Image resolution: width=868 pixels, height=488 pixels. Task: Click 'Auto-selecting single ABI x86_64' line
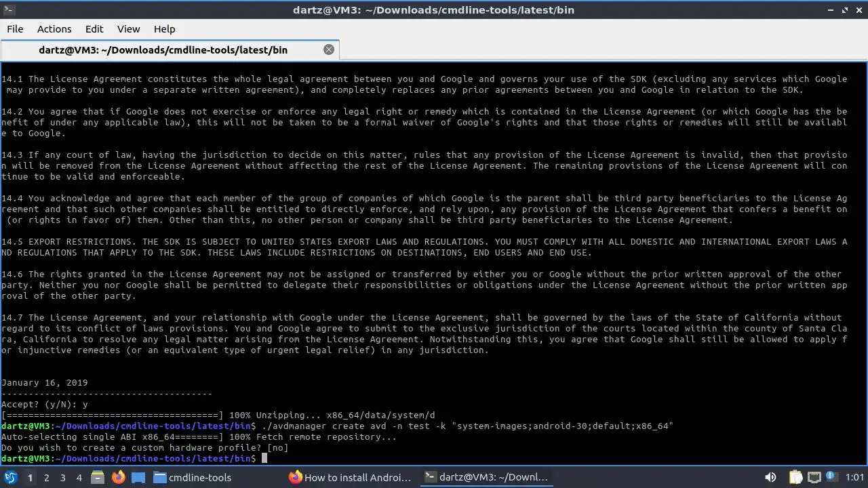point(199,437)
